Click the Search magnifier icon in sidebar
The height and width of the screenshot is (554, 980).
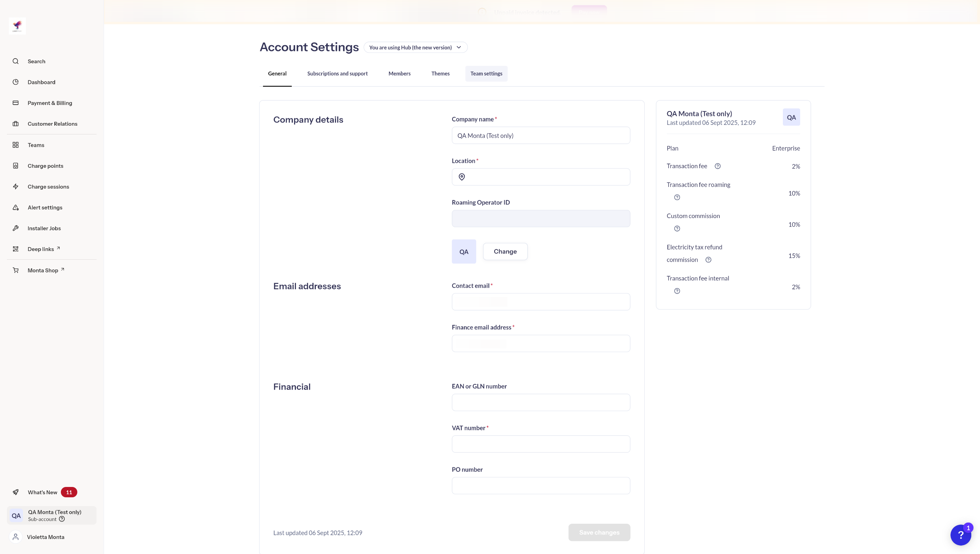point(15,61)
